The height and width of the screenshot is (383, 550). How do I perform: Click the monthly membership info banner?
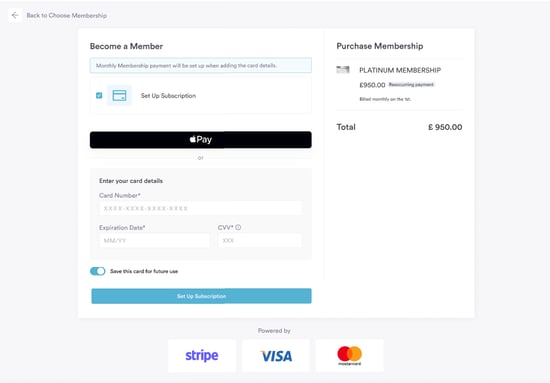click(x=201, y=66)
